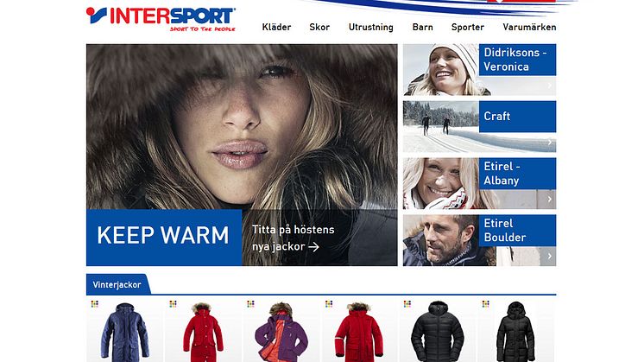644x362 pixels.
Task: Click color-grid icon on long black coat
Action: click(485, 304)
